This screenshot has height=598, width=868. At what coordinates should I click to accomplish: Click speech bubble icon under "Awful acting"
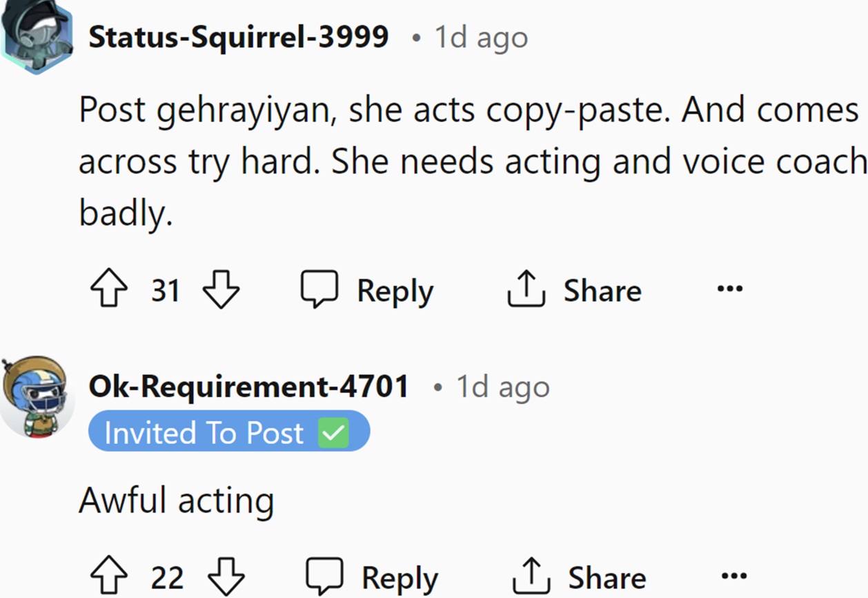324,576
